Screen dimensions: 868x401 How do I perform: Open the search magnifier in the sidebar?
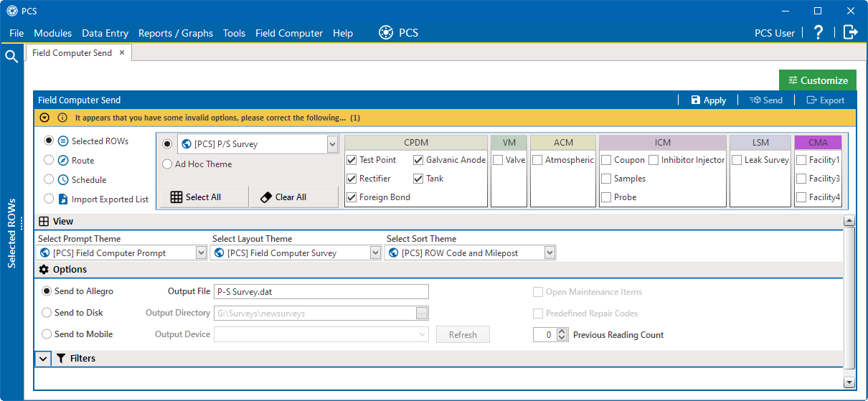(x=11, y=57)
